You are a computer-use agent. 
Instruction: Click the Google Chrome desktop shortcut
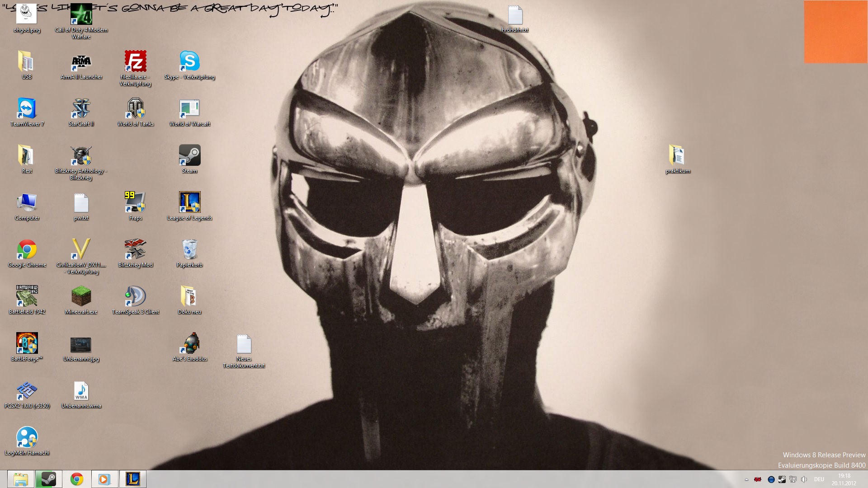pos(27,250)
